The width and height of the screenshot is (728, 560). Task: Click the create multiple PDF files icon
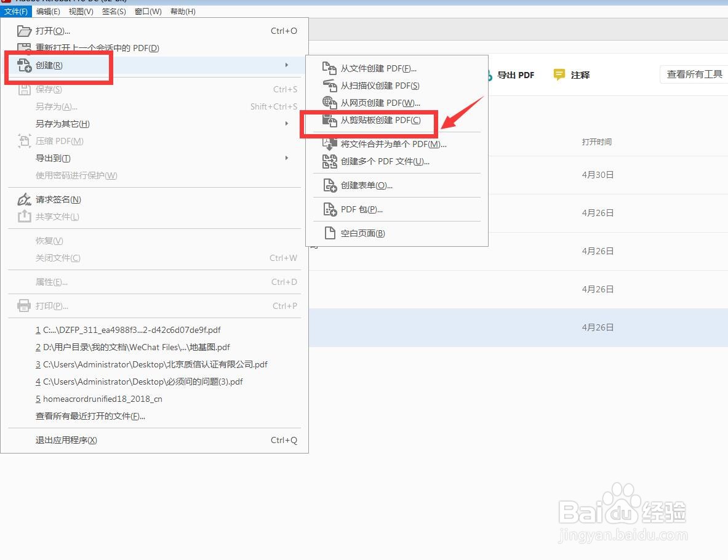tap(329, 162)
